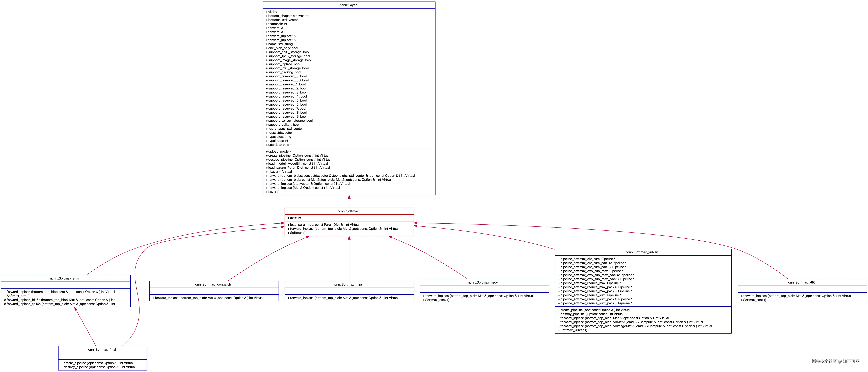Click 'support_bf16_storage: bool' line
Screen dimensions: 868x372
[x=287, y=52]
